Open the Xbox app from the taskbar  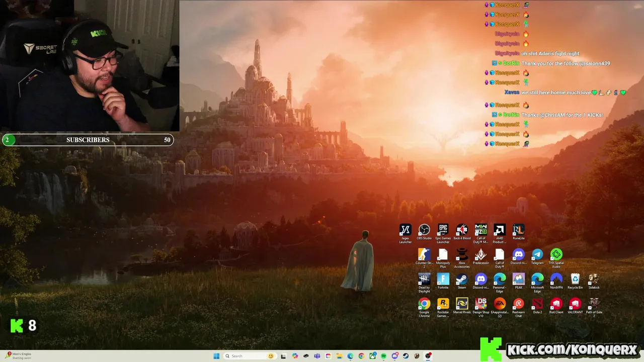[x=372, y=356]
